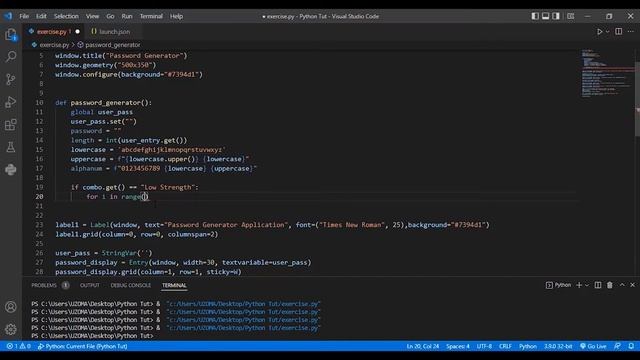Open the Help menu
This screenshot has width=640, height=360.
(x=176, y=16)
